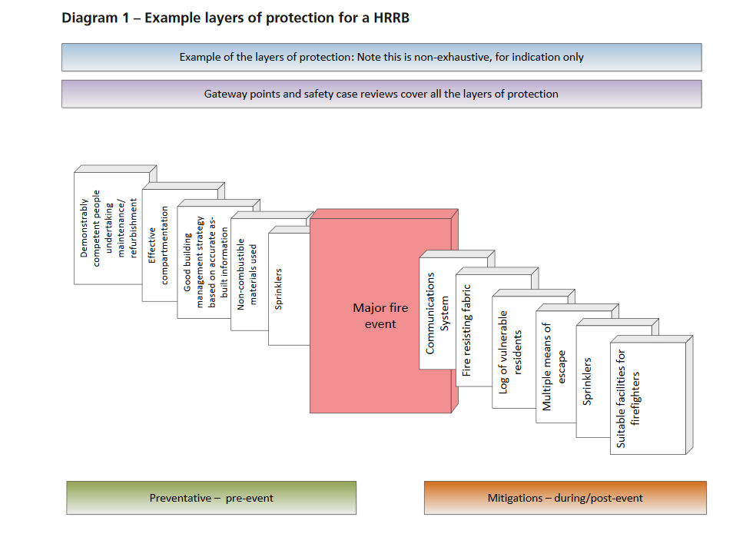Select the Diagram 1 title text
The image size is (756, 547).
point(237,17)
